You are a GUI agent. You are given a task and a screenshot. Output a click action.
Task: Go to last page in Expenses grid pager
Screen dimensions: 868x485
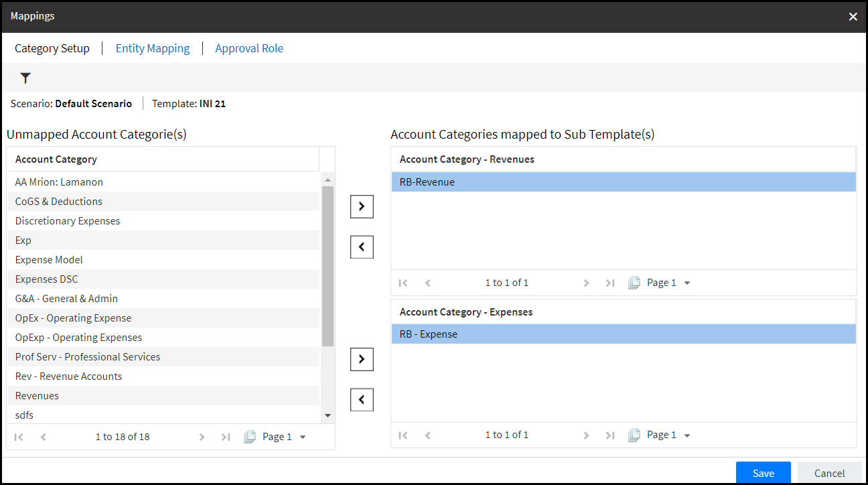click(x=610, y=435)
